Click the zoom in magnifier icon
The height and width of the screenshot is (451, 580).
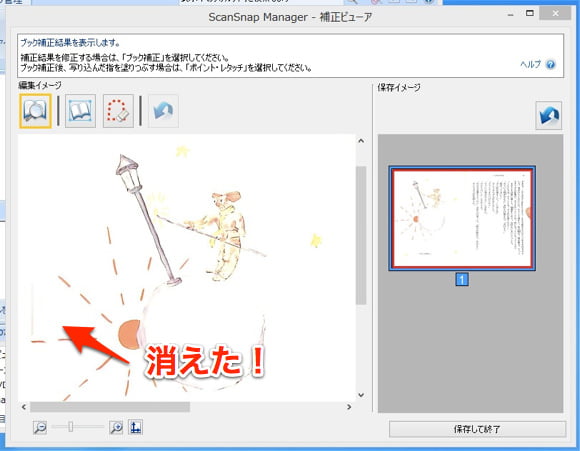[116, 427]
